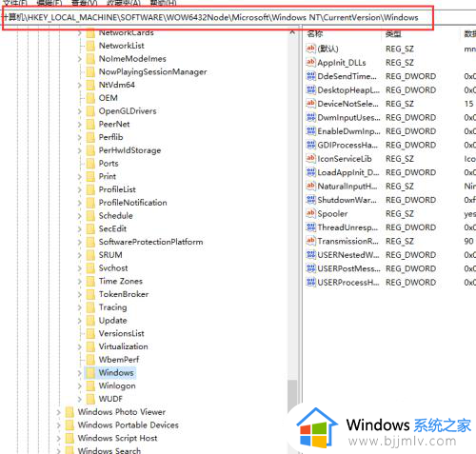Click the USERProcessH DWORD icon
This screenshot has height=454, width=476.
(x=310, y=282)
